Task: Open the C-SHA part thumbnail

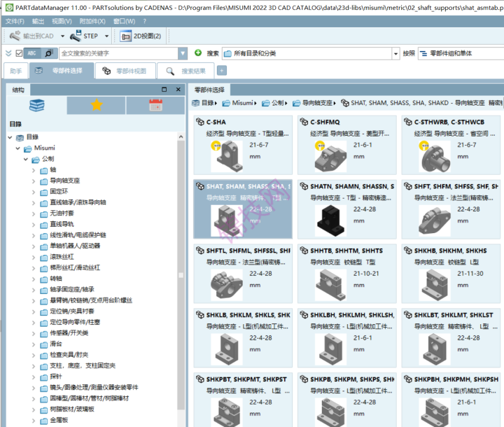Action: point(227,157)
